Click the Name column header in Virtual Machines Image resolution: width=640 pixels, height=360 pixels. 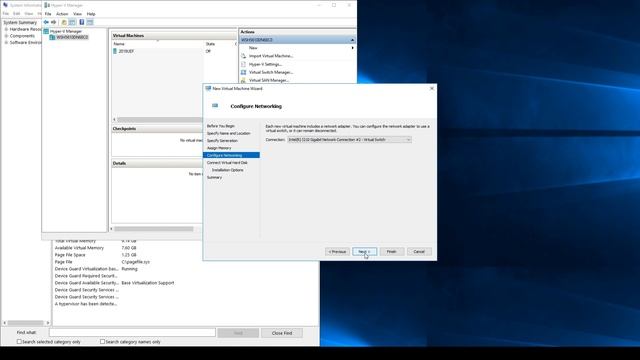[158, 44]
